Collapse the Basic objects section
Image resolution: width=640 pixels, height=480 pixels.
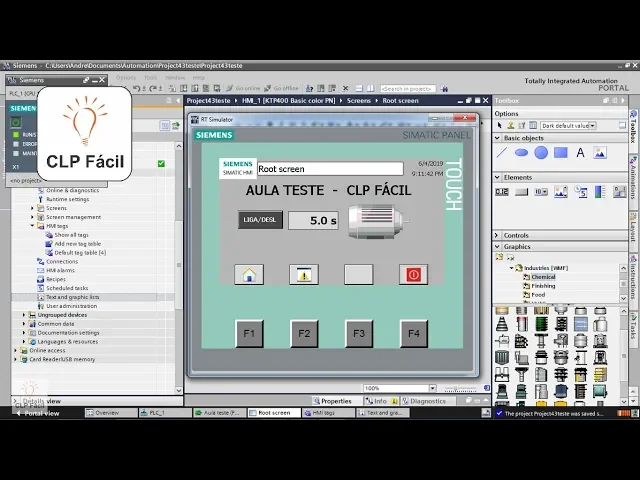click(x=497, y=138)
